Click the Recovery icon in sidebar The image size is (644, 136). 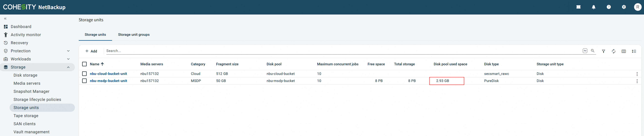coord(6,43)
